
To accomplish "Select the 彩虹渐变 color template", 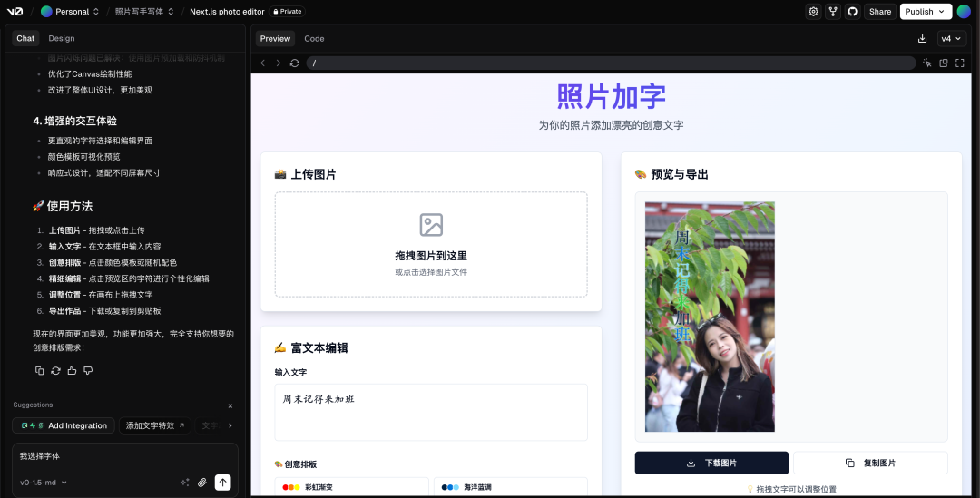I will click(x=351, y=487).
